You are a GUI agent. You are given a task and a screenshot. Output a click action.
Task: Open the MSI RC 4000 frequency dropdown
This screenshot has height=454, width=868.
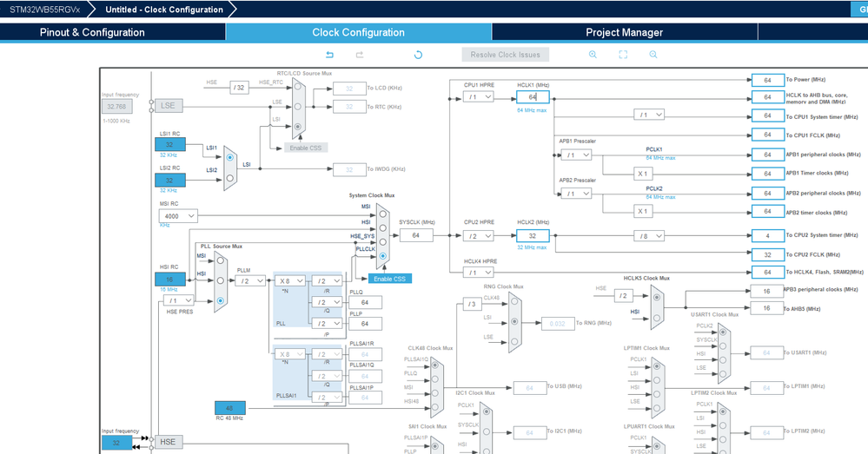(178, 215)
